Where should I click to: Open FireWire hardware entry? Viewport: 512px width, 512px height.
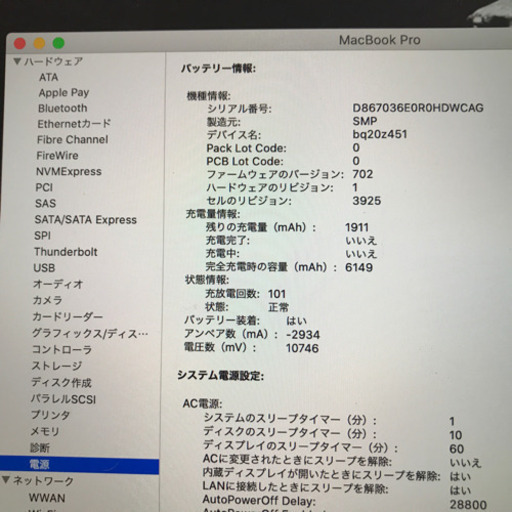[57, 155]
